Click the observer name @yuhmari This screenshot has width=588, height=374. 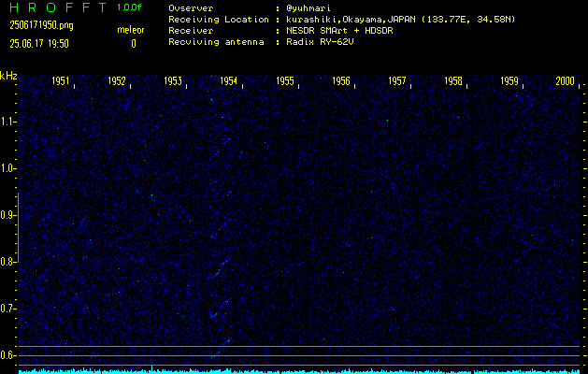click(x=308, y=8)
